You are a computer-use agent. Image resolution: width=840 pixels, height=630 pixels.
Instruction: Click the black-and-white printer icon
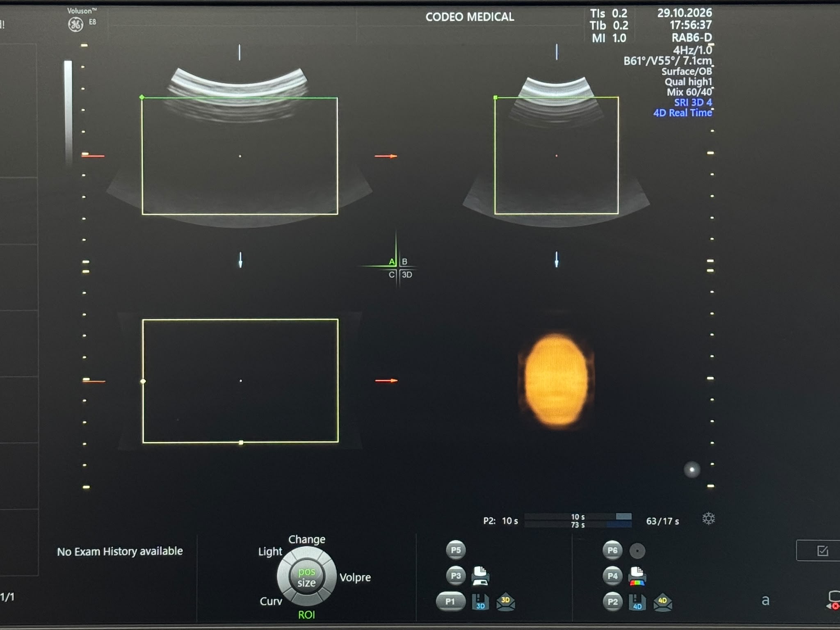pyautogui.click(x=480, y=575)
